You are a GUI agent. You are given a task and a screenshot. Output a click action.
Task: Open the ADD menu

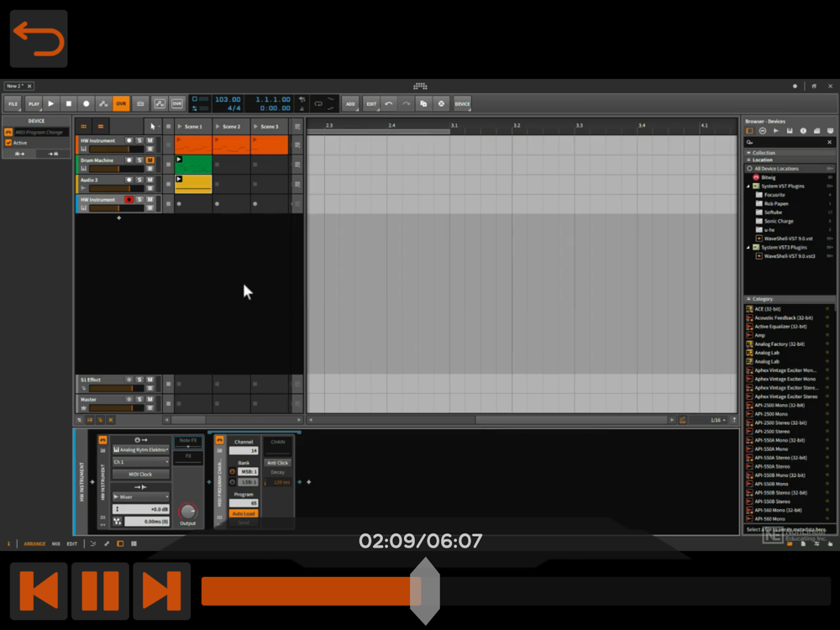350,103
